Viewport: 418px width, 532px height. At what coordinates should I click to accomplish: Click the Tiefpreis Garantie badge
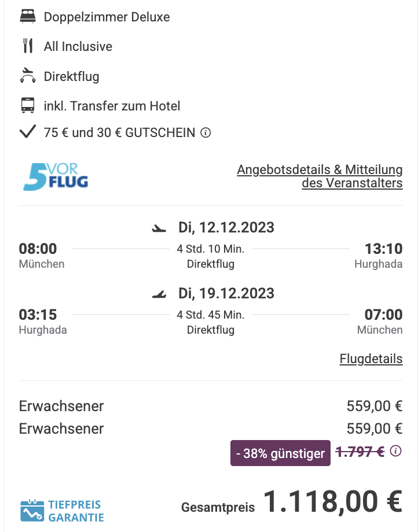(63, 511)
